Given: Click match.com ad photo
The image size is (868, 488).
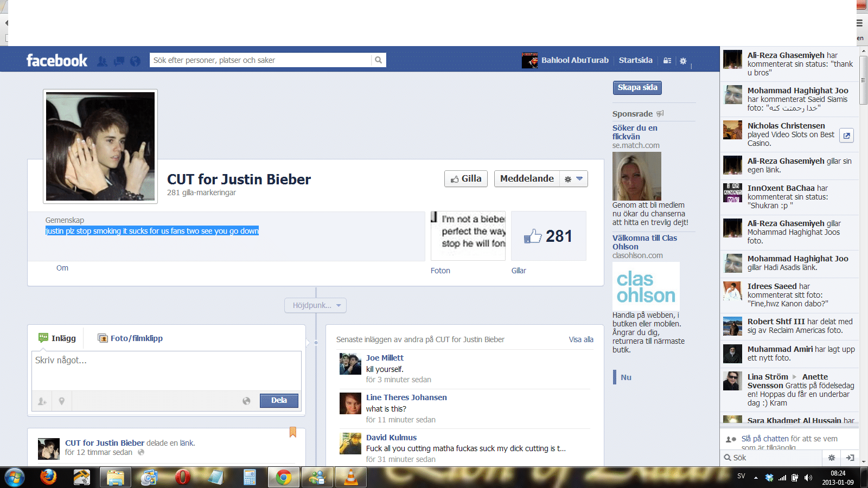Looking at the screenshot, I should [x=637, y=176].
